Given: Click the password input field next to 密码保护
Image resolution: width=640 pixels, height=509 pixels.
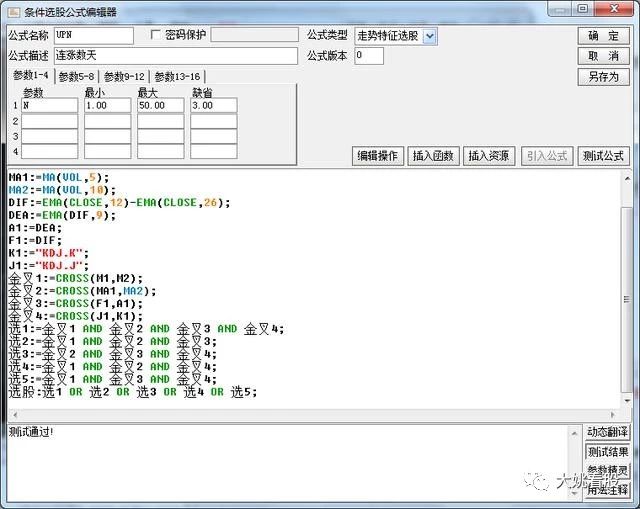Looking at the screenshot, I should pos(254,35).
